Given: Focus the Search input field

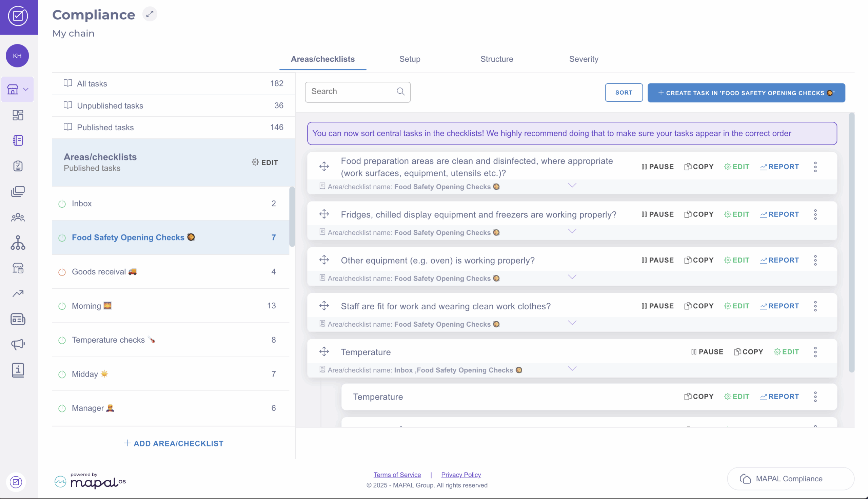Looking at the screenshot, I should (x=358, y=92).
